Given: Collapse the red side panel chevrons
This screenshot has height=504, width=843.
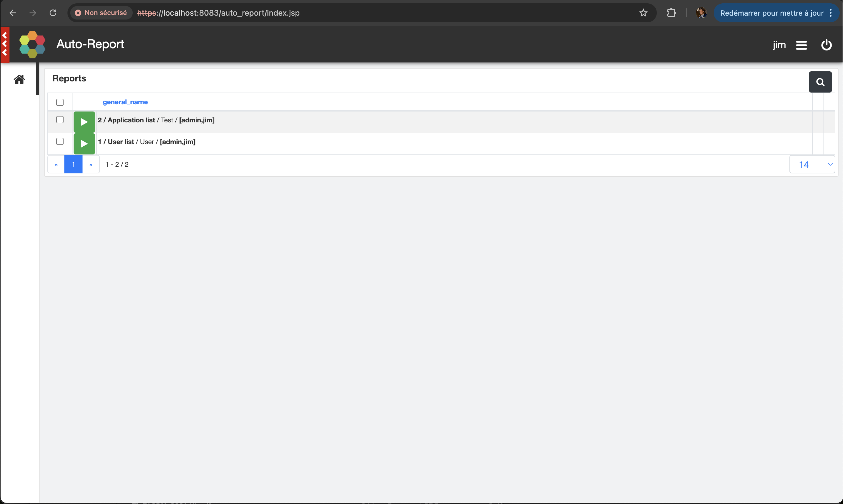Looking at the screenshot, I should [5, 44].
